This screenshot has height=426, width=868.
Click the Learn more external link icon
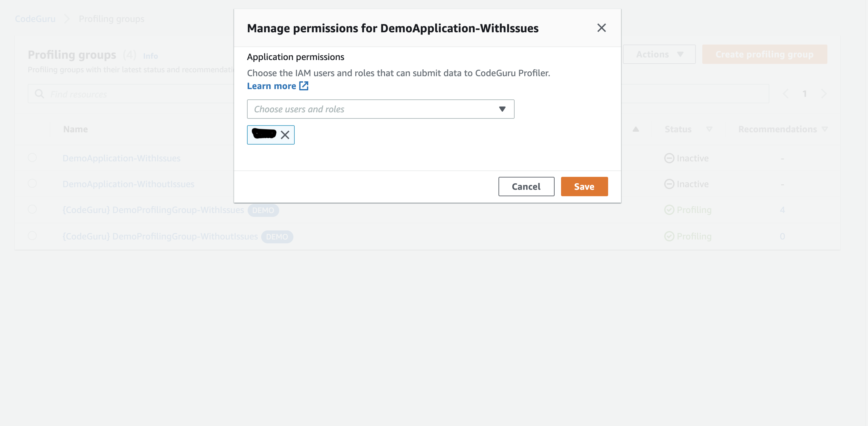304,86
